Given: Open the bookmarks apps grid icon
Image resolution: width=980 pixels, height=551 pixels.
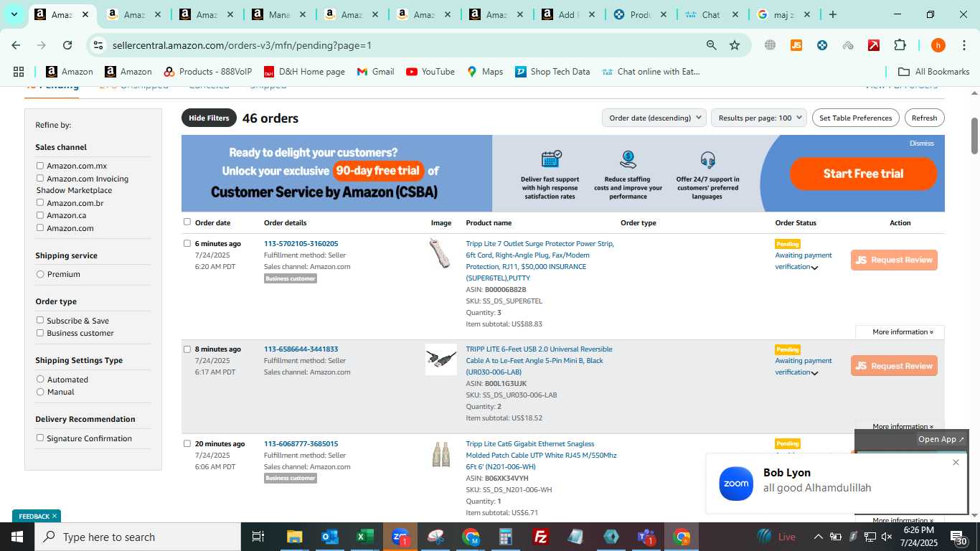Looking at the screenshot, I should coord(19,72).
